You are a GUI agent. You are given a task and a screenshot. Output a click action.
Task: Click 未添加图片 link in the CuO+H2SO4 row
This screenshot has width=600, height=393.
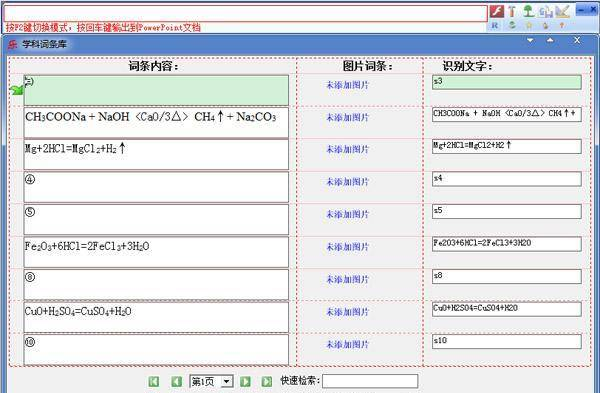point(347,312)
